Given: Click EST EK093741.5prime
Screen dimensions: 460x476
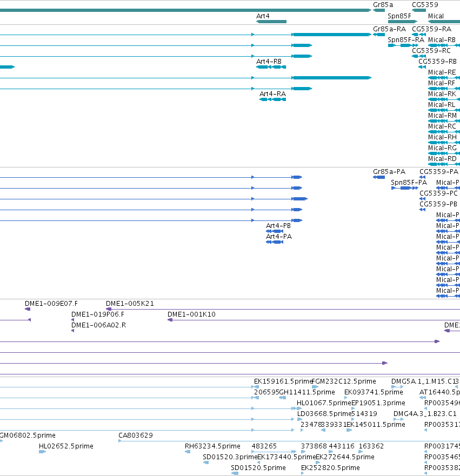Looking at the screenshot, I should point(346,398).
